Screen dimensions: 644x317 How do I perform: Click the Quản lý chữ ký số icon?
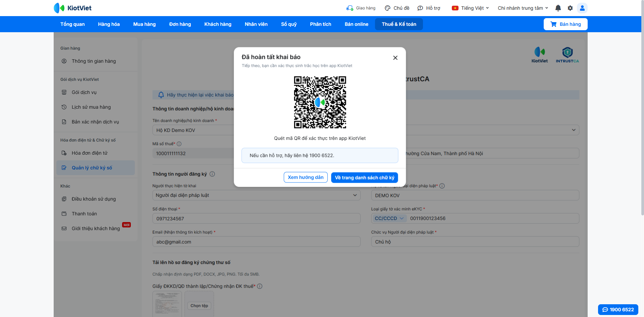(64, 168)
